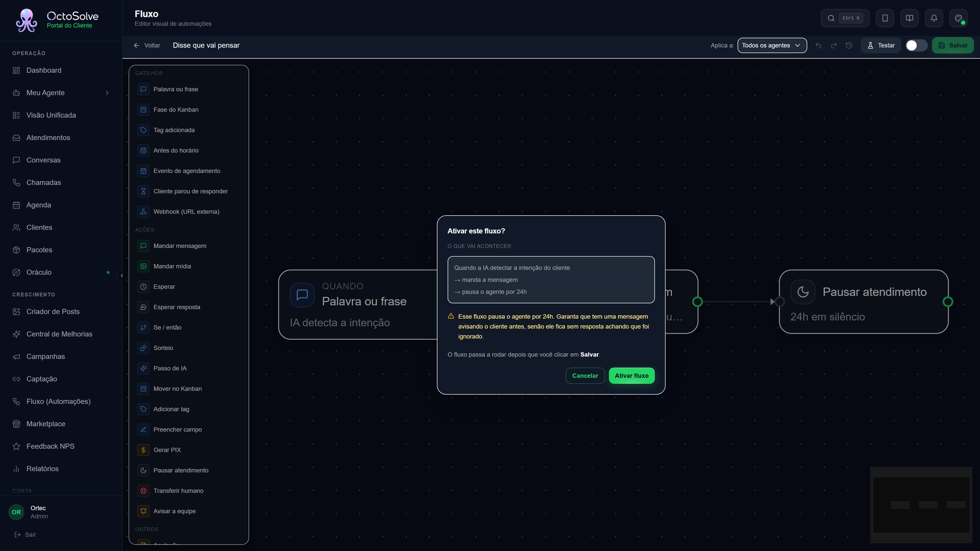Click Cancelar in the dialog

click(585, 376)
